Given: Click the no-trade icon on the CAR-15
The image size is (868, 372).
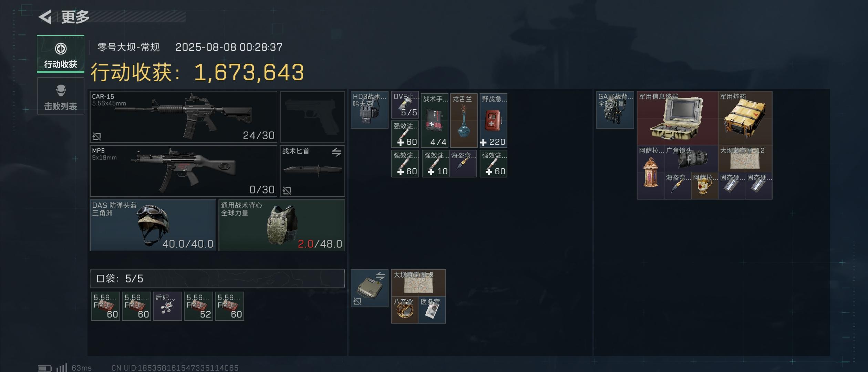Looking at the screenshot, I should point(97,136).
